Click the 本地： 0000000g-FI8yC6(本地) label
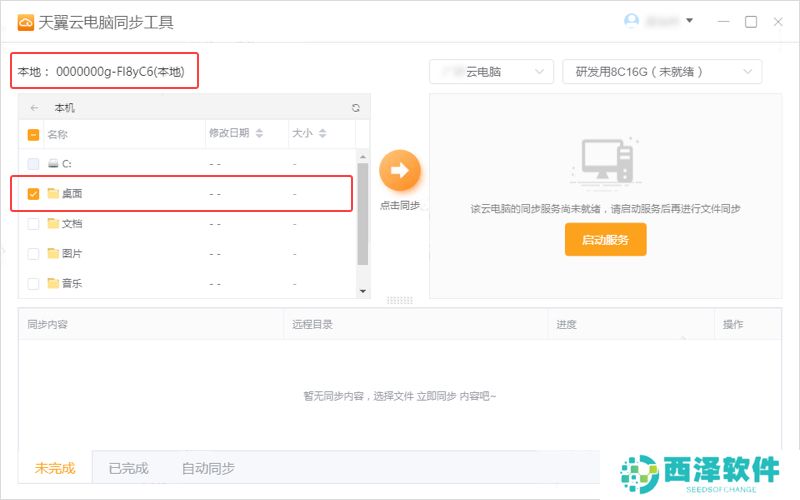This screenshot has width=800, height=500. tap(101, 71)
